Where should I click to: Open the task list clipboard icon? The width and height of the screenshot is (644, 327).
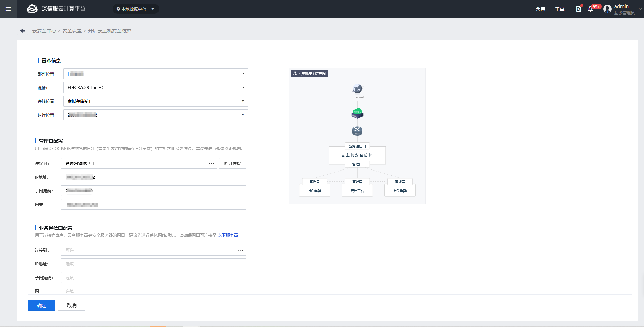coord(578,9)
